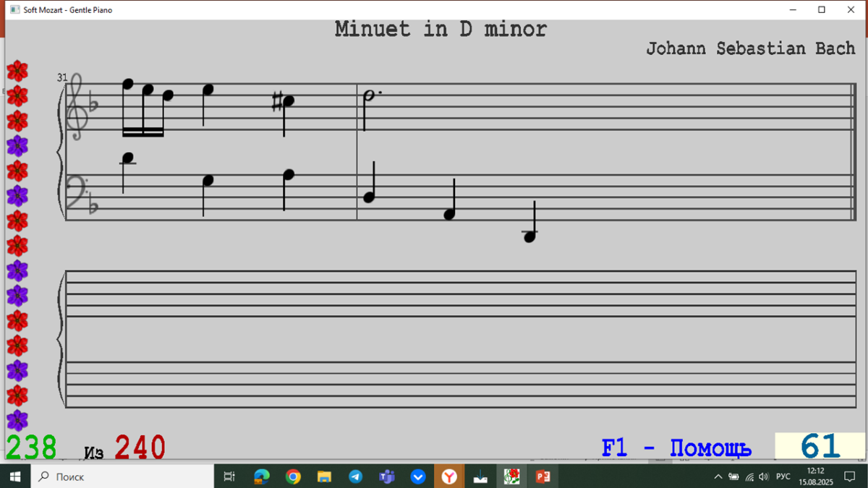Image resolution: width=868 pixels, height=488 pixels.
Task: Click the treble clef on the staff
Action: pos(77,107)
